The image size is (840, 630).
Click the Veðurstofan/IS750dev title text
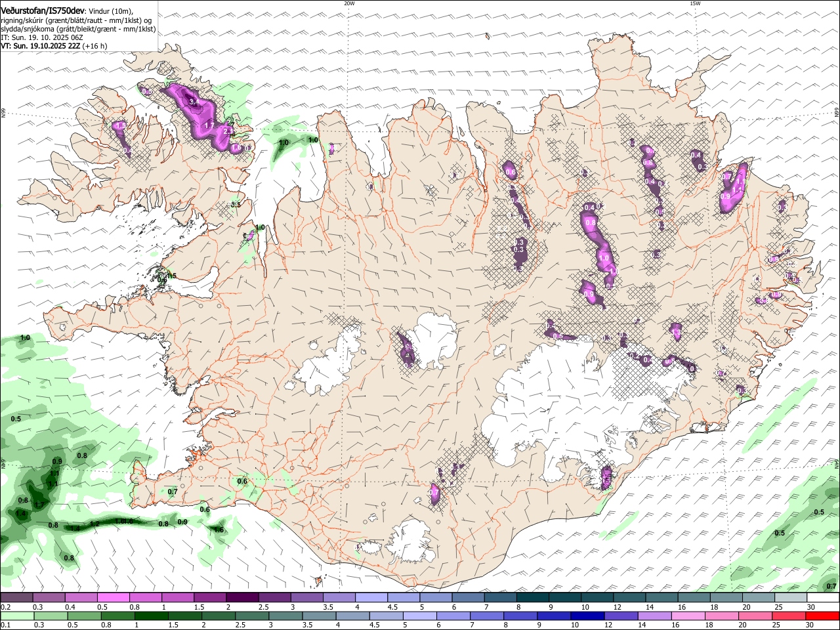(x=43, y=10)
